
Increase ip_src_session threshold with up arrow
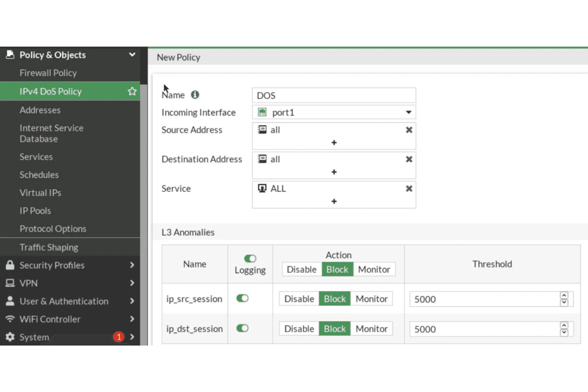[x=564, y=295]
